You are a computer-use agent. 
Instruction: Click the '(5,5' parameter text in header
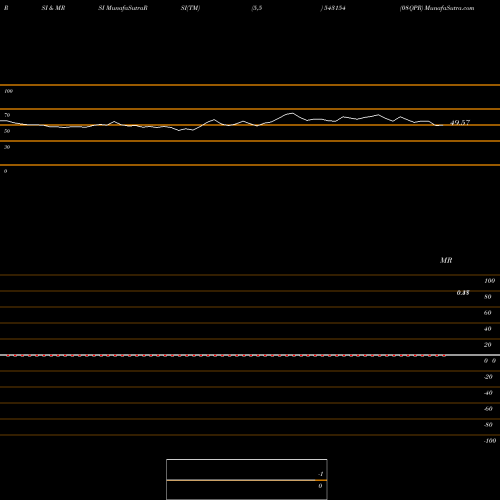257,8
